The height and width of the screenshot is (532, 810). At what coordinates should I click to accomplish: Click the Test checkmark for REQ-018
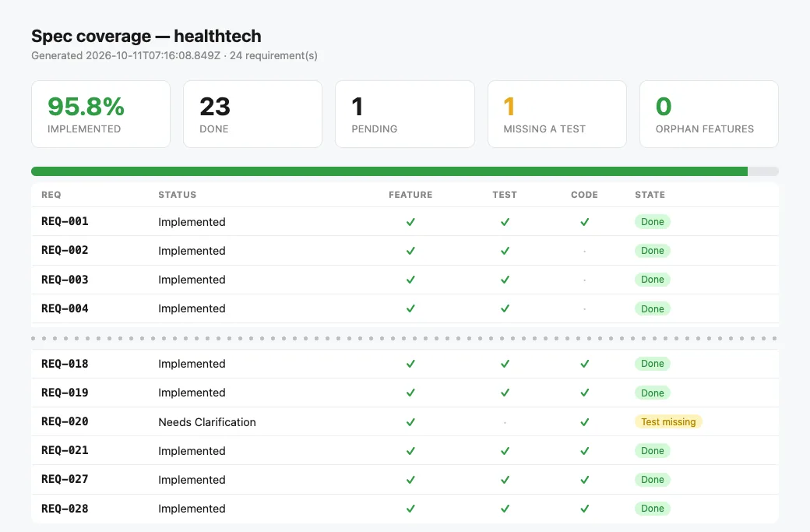(505, 364)
